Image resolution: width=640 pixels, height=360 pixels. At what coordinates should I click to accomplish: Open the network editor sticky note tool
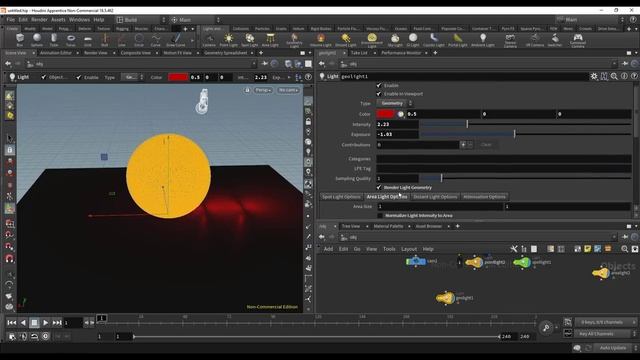587,249
